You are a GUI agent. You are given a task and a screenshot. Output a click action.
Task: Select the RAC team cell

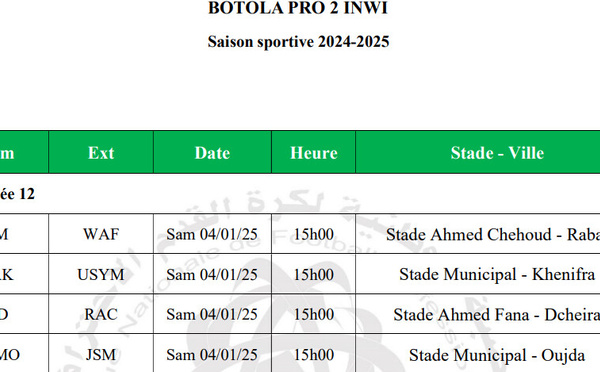pyautogui.click(x=101, y=314)
